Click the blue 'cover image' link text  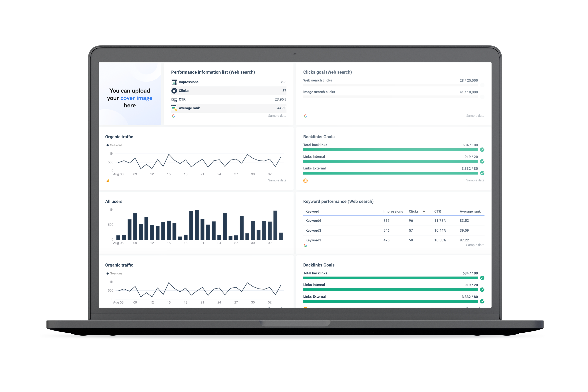pos(136,98)
